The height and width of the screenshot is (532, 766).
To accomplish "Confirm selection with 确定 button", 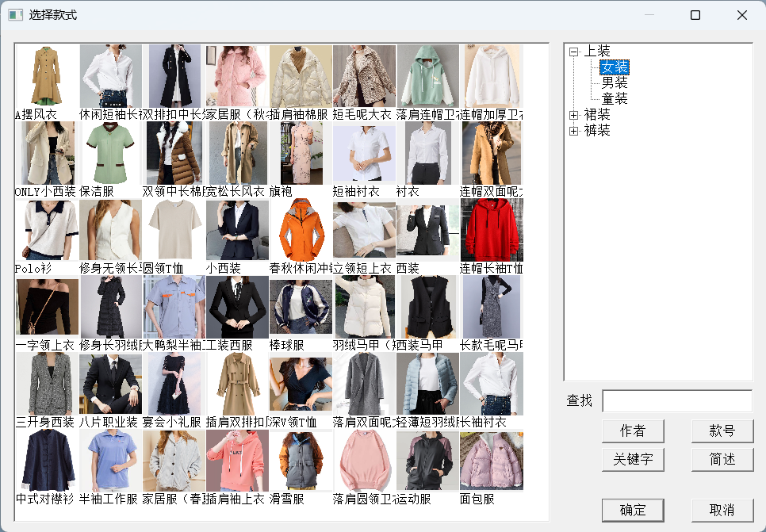I will tap(632, 510).
